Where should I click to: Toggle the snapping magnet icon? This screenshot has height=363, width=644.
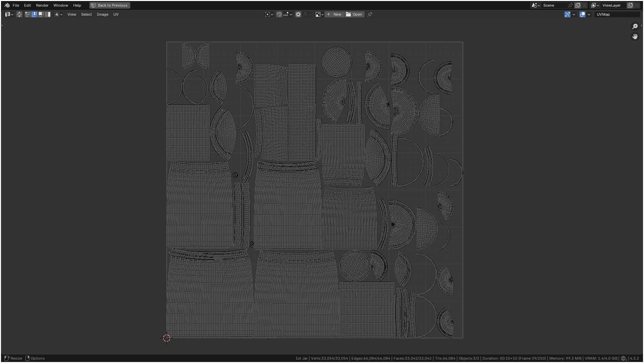coord(279,14)
